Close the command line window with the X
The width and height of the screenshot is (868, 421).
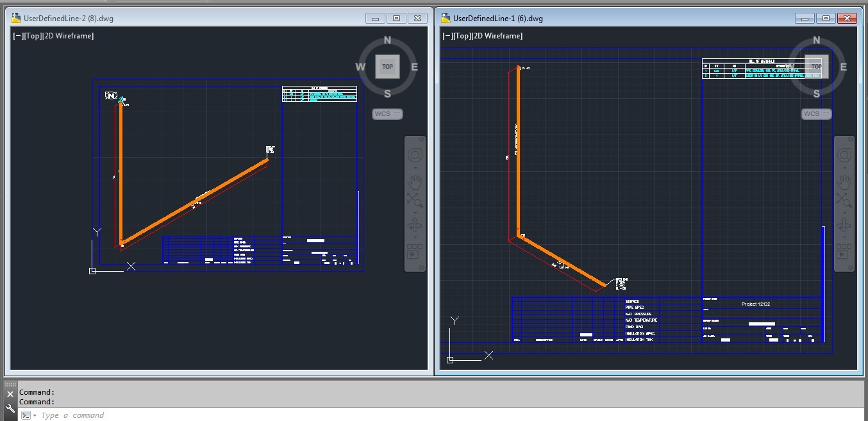click(10, 394)
